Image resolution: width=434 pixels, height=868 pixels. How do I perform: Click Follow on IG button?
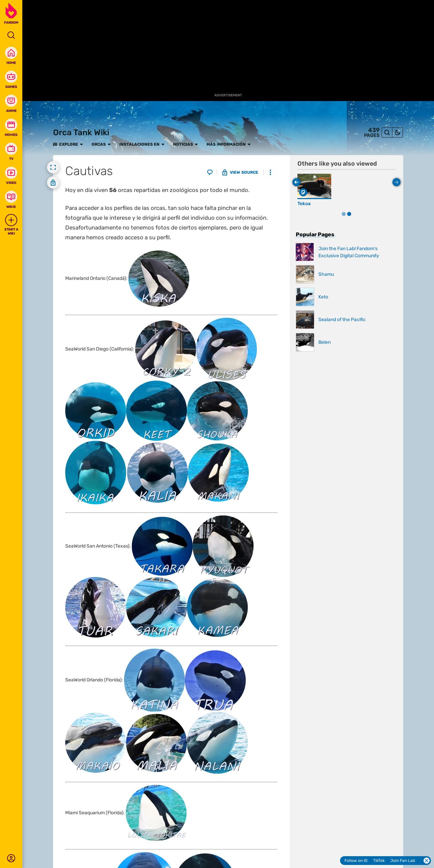(356, 861)
